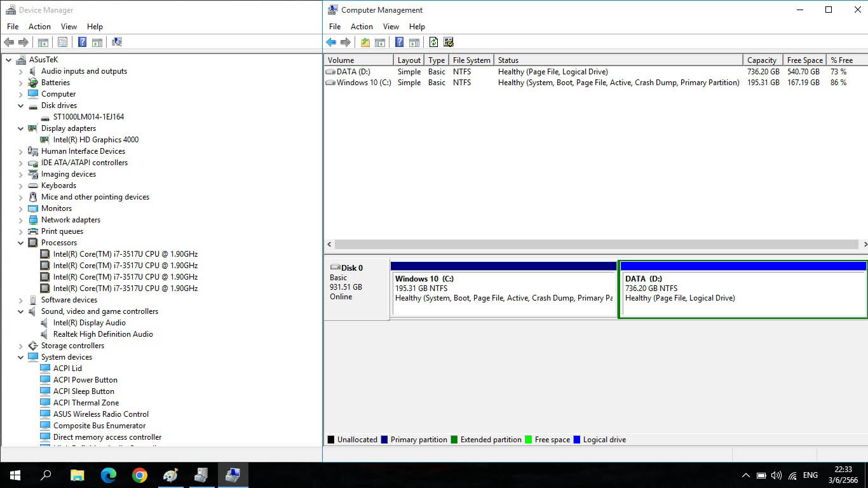
Task: Open Action menu in Computer Management
Action: tap(362, 27)
